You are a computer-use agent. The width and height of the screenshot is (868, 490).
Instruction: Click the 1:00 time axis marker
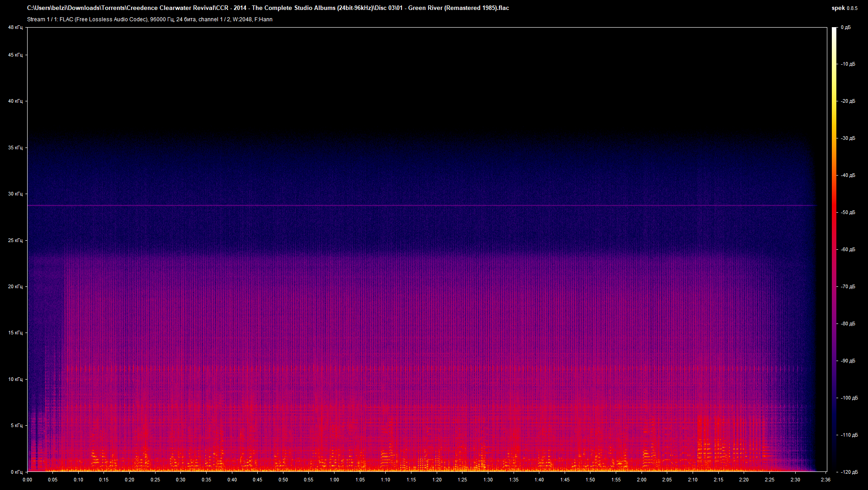[334, 480]
